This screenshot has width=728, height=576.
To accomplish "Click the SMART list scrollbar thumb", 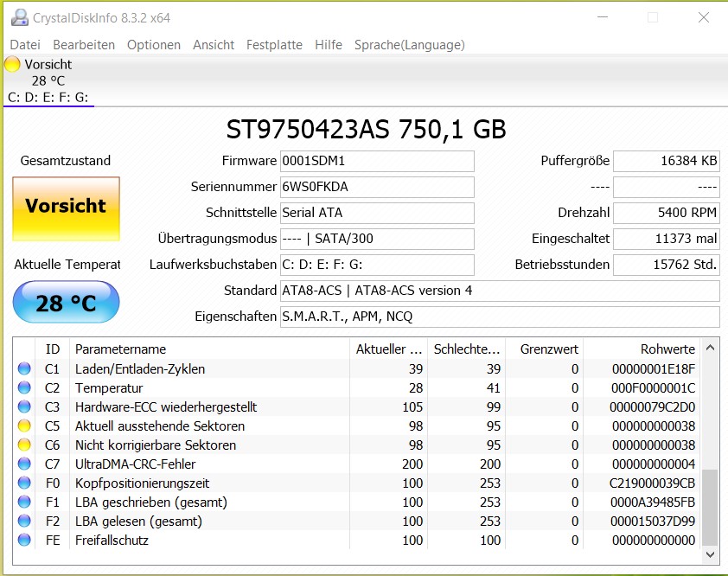I will click(710, 508).
